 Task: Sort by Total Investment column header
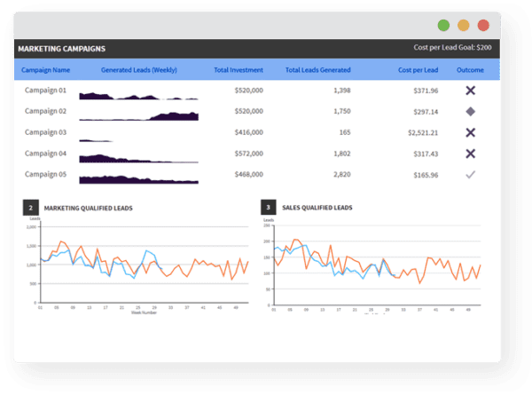pyautogui.click(x=239, y=70)
